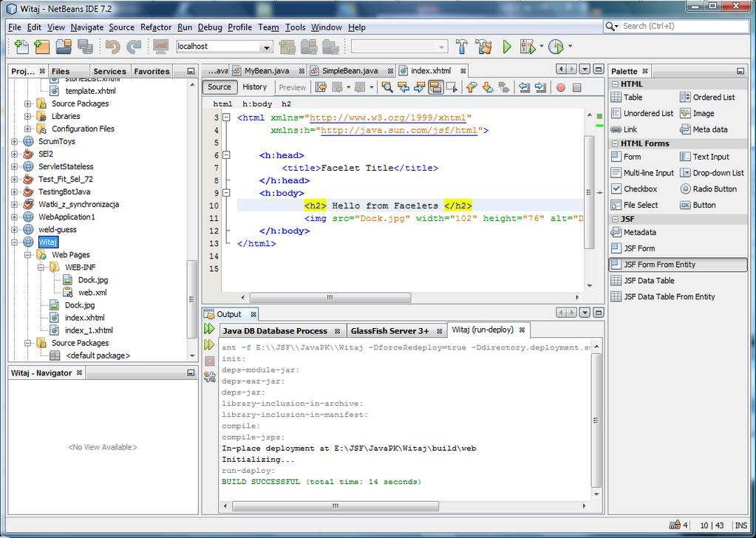This screenshot has height=538, width=756.
Task: Click the Stop Macro Recording square icon
Action: tap(576, 88)
